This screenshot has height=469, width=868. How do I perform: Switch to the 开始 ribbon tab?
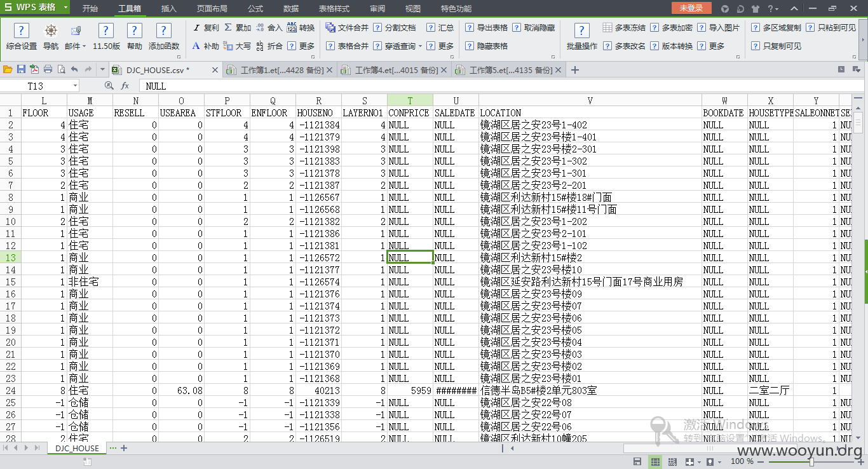(90, 9)
